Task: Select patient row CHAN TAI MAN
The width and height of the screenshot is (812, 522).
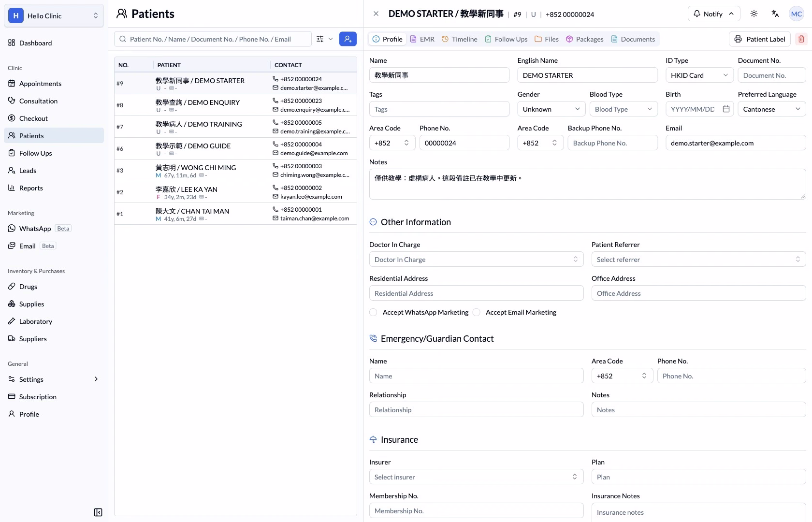Action: pyautogui.click(x=236, y=214)
